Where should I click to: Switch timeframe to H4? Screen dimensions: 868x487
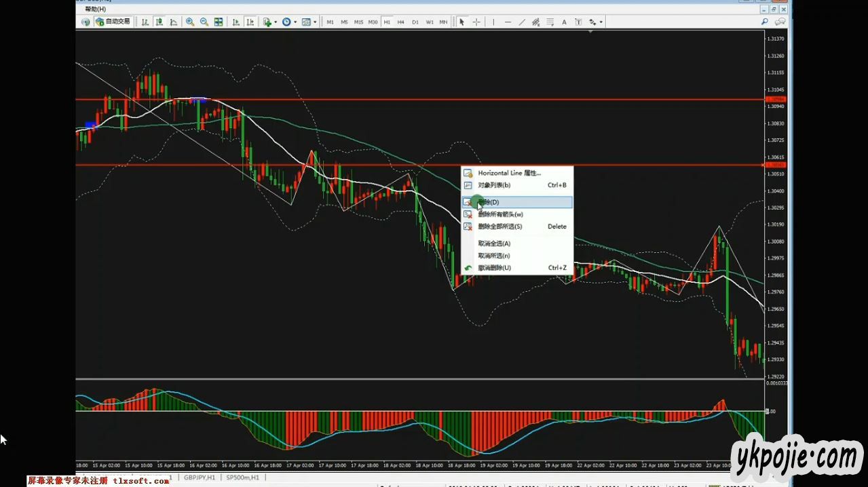[401, 22]
